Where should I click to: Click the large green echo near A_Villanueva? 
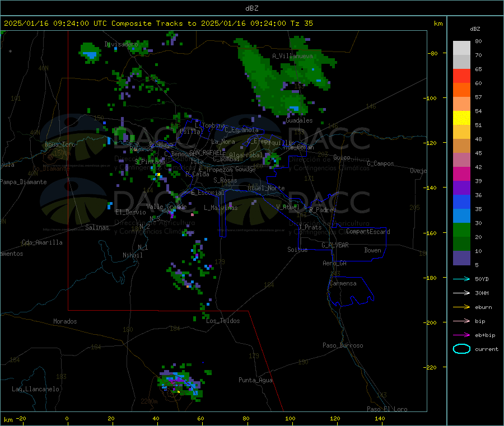[273, 80]
